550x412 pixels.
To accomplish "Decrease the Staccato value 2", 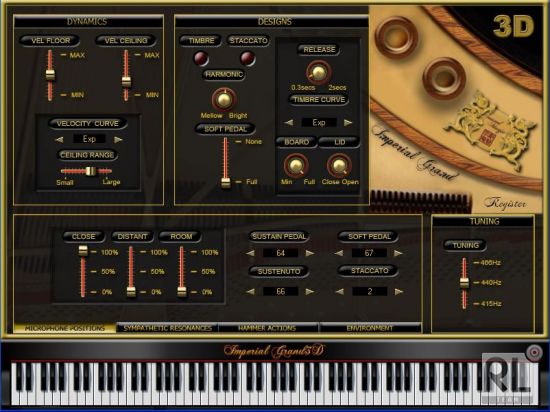I will pos(339,291).
